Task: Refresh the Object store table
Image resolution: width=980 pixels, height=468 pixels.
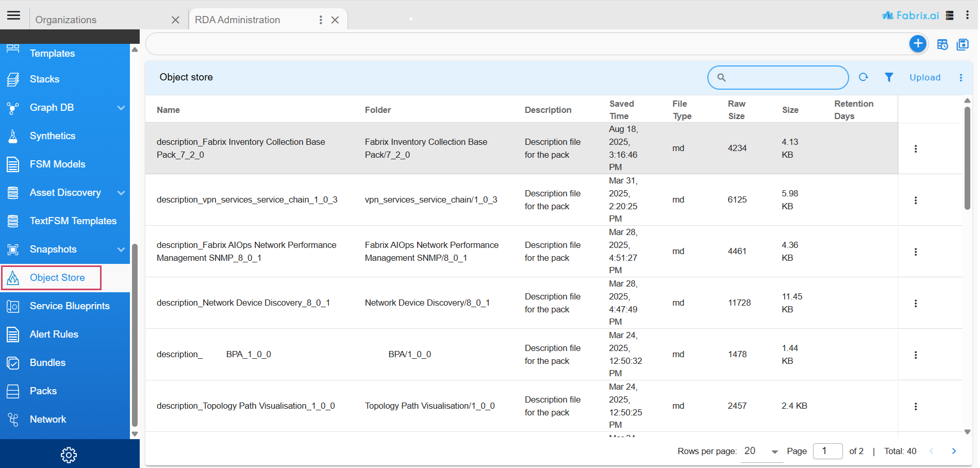Action: coord(863,77)
